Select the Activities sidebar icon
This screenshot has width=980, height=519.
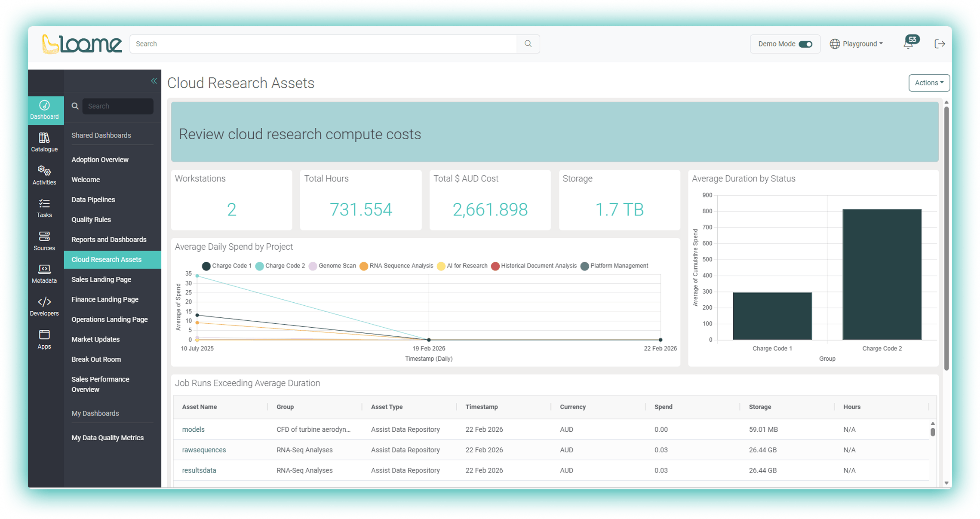click(x=45, y=175)
